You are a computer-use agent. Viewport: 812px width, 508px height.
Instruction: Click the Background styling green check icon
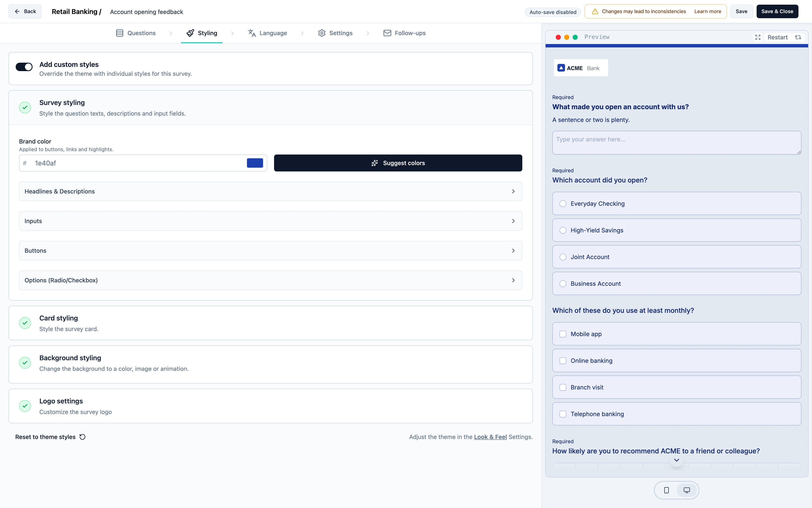coord(25,363)
